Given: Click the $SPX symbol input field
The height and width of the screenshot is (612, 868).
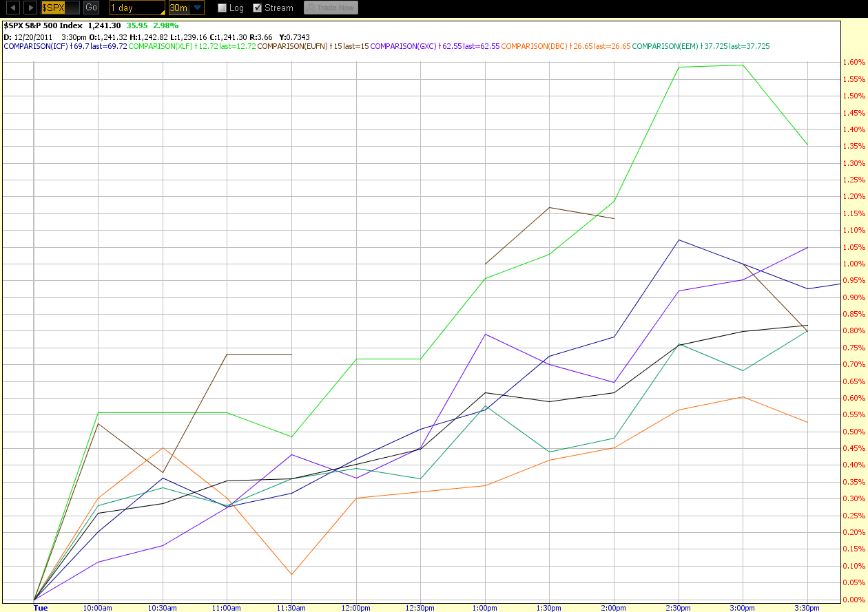Looking at the screenshot, I should pyautogui.click(x=59, y=8).
